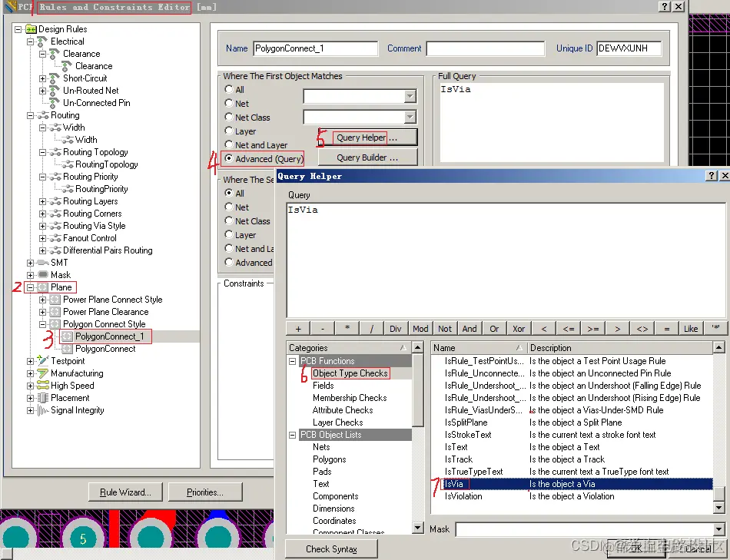Expand the Testpoint tree node

coord(30,361)
